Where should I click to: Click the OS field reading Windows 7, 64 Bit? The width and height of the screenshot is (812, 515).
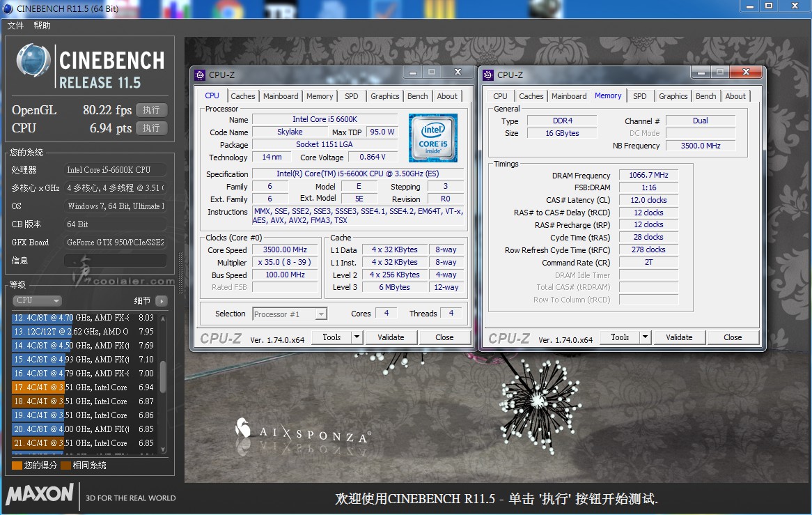coord(115,206)
